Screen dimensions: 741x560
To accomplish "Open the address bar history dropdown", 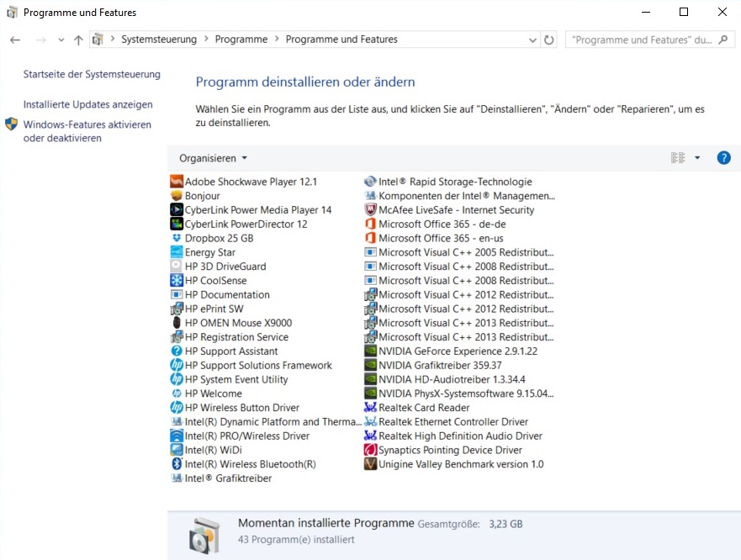I will (532, 40).
